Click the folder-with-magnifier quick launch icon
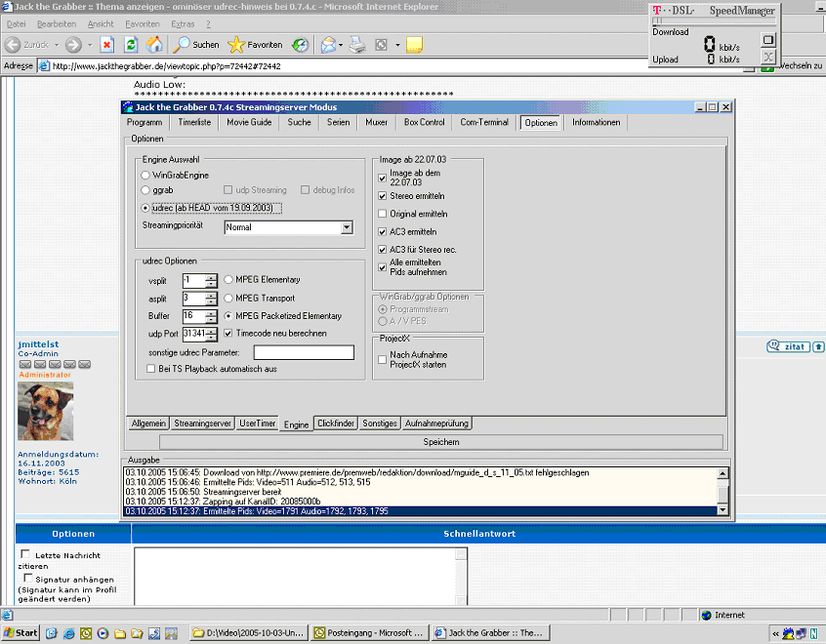826x644 pixels. coord(137,633)
